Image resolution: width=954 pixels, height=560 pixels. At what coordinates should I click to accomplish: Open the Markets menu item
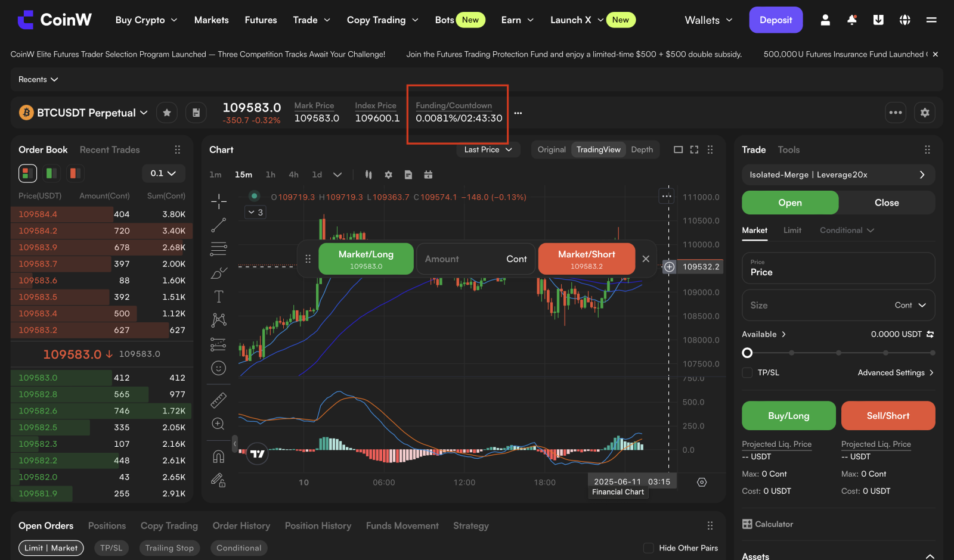click(212, 20)
